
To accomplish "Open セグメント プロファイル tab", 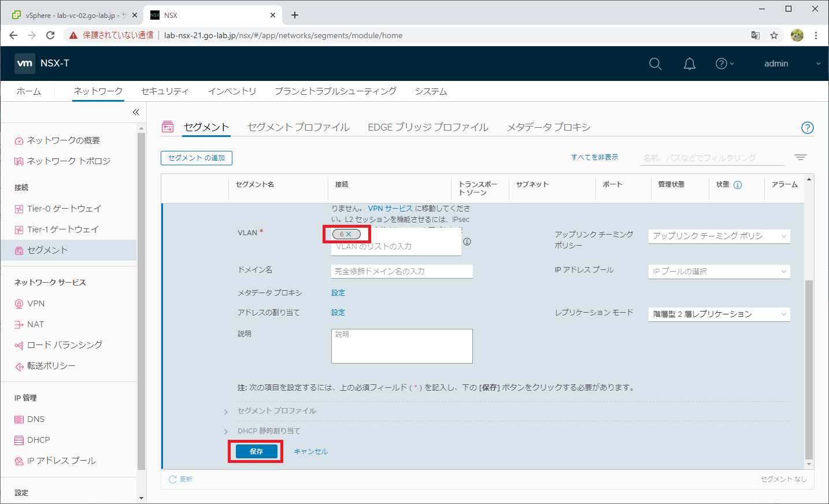I will [x=298, y=127].
